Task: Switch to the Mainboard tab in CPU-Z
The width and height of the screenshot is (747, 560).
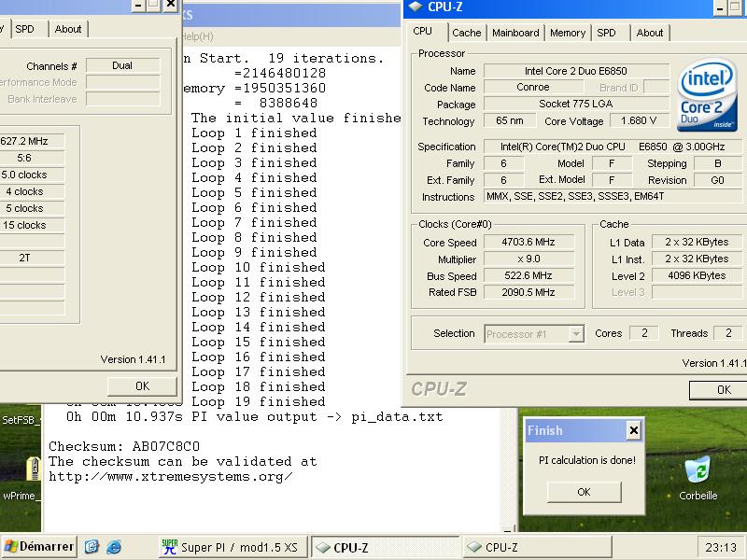Action: click(x=515, y=33)
